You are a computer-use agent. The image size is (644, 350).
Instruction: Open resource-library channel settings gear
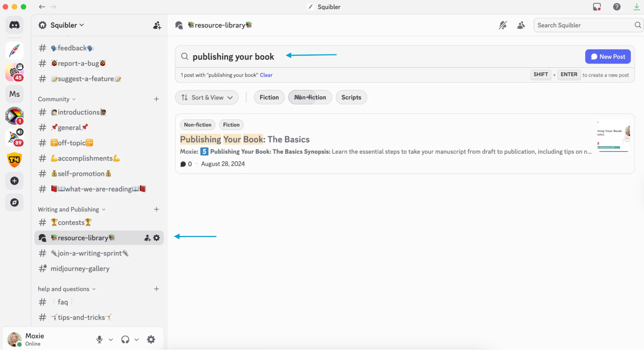[x=157, y=238]
